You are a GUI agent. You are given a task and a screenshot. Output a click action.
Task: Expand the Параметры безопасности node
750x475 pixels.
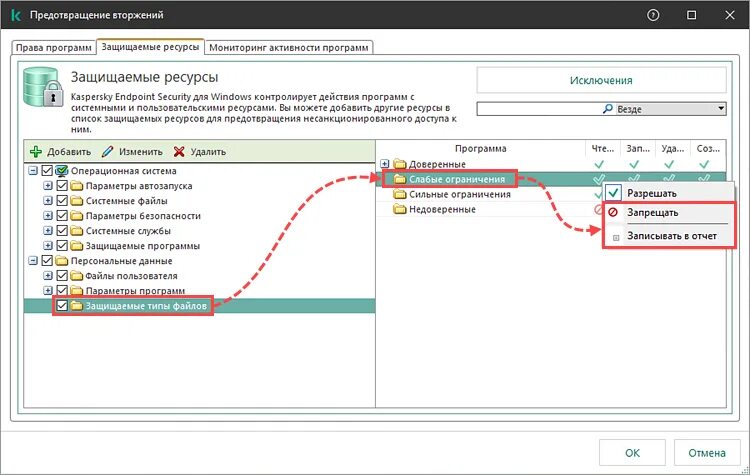coord(47,216)
